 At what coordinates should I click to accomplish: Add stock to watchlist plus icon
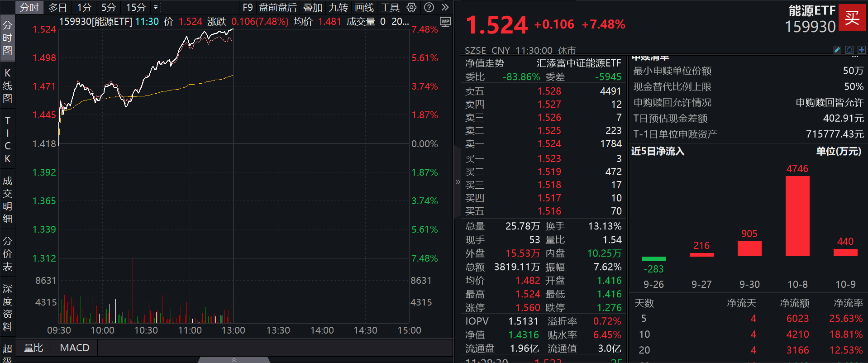point(862,50)
